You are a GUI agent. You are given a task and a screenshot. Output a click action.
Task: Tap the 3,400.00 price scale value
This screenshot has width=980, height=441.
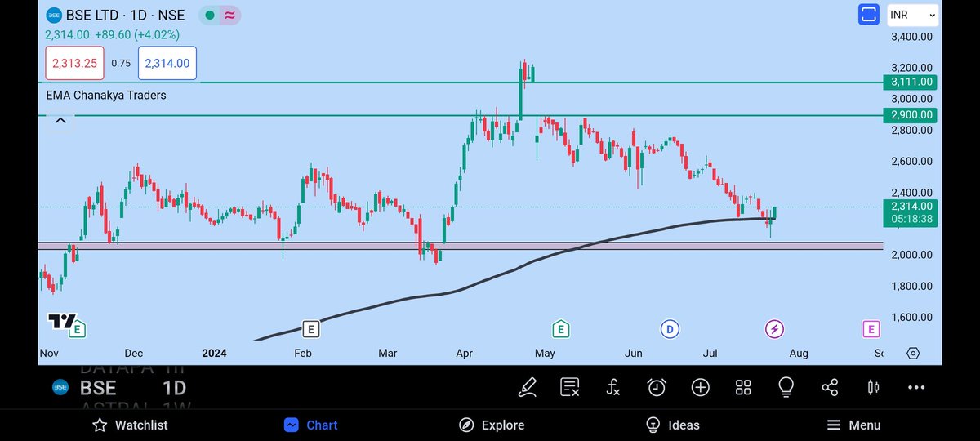[912, 37]
